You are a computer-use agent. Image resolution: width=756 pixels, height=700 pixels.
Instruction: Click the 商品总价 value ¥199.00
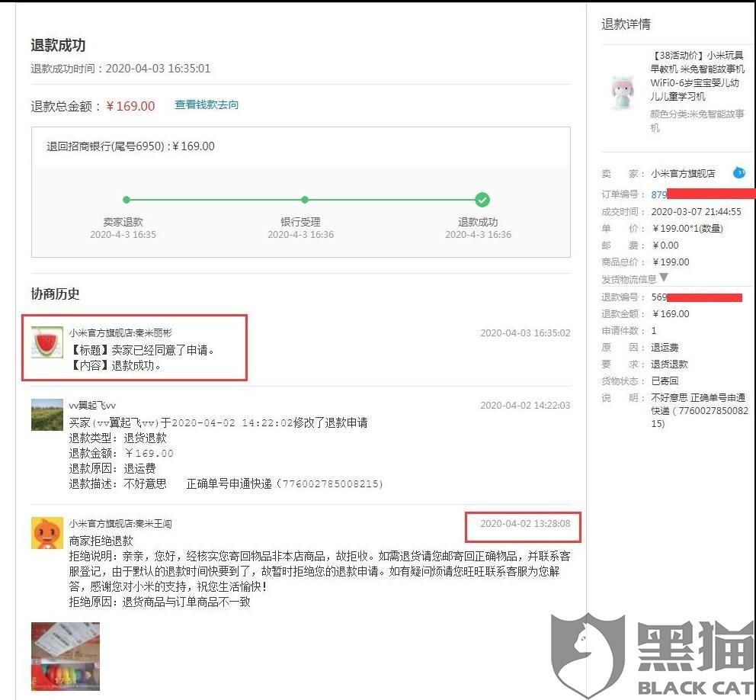click(x=671, y=262)
